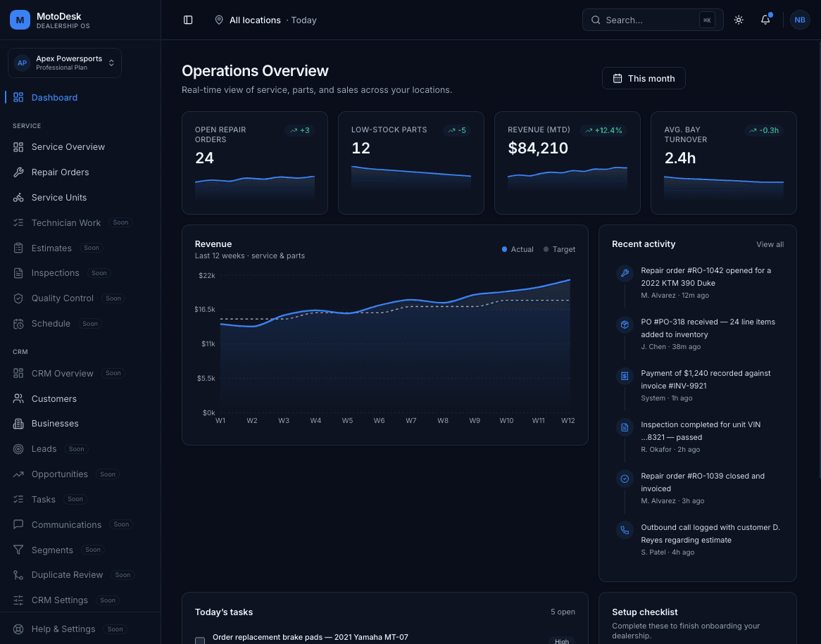Click the wrench icon beside RO-1042 activity
Image resolution: width=821 pixels, height=644 pixels.
tap(625, 273)
